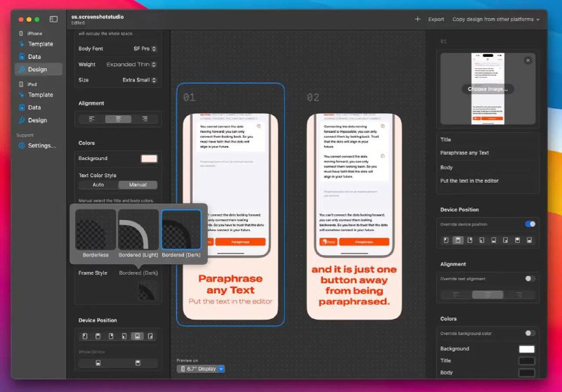Toggle Override text alignment

pos(530,279)
